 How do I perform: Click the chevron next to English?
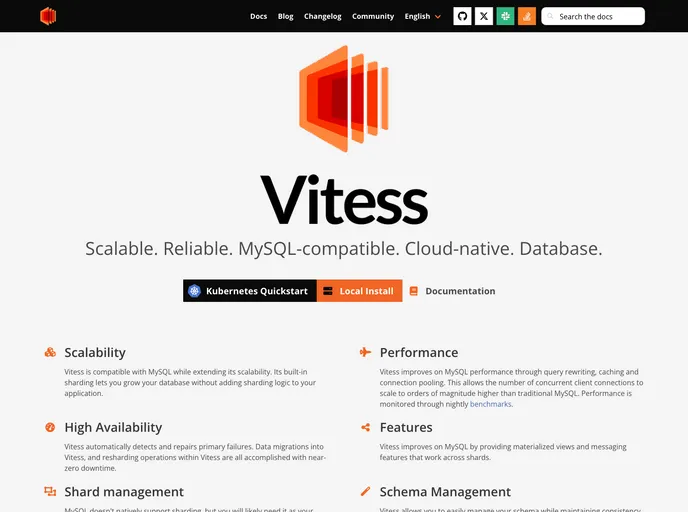click(x=437, y=17)
